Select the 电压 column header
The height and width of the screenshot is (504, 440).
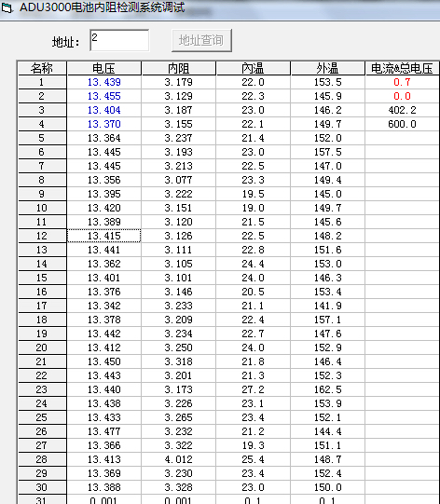point(103,68)
